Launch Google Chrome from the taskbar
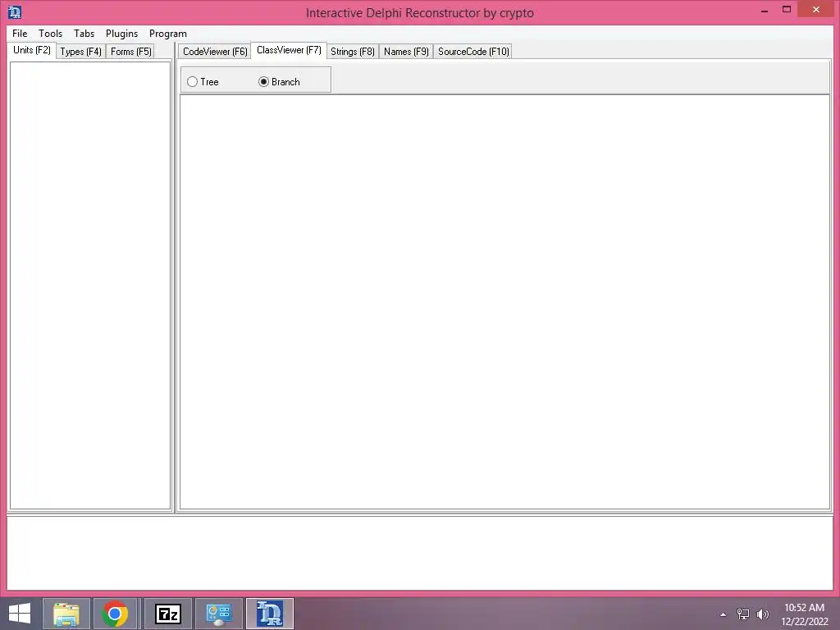This screenshot has width=840, height=630. (115, 614)
